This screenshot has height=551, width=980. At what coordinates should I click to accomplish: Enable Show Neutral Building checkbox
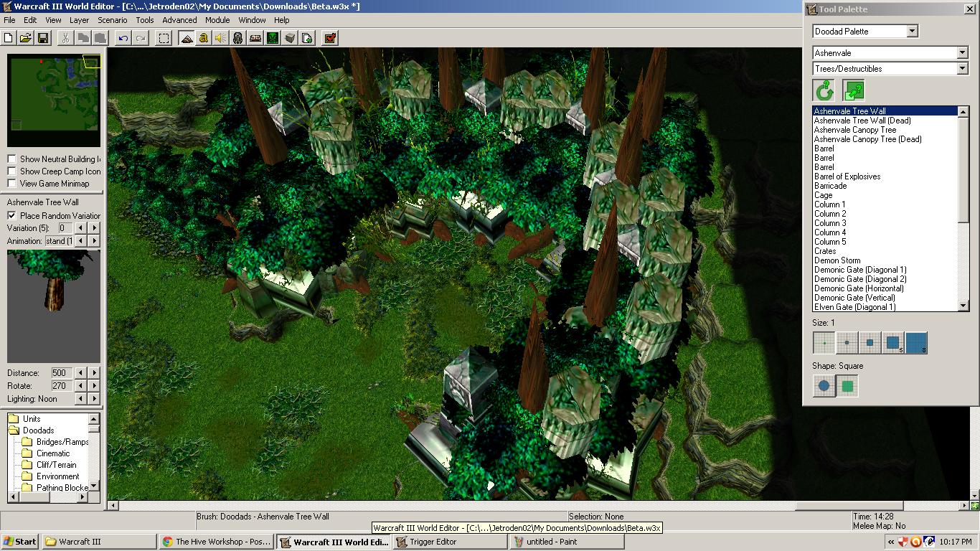[x=12, y=159]
